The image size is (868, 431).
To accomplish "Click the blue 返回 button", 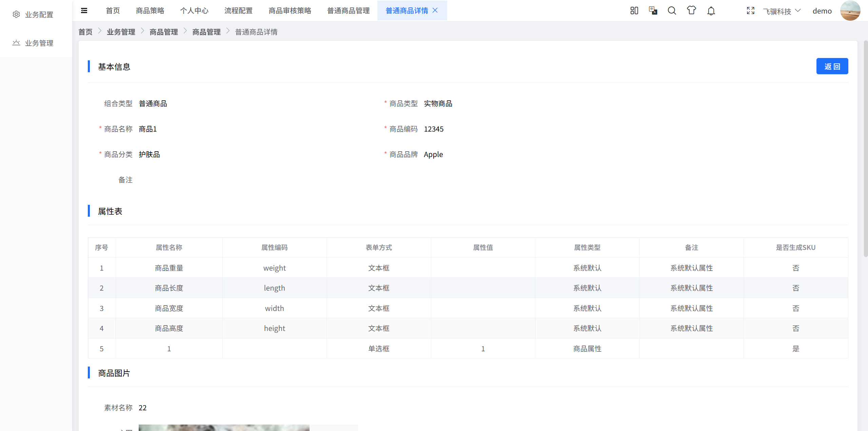I will point(832,66).
